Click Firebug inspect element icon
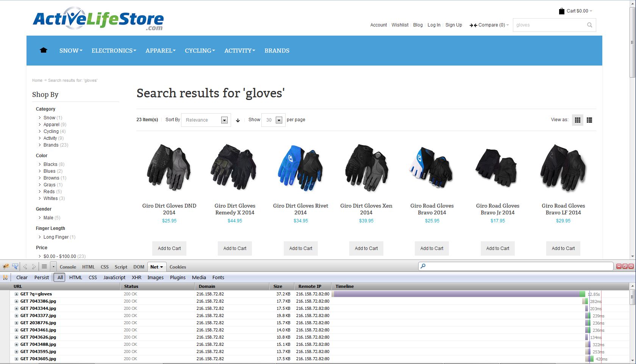Image resolution: width=636 pixels, height=364 pixels. [x=15, y=267]
